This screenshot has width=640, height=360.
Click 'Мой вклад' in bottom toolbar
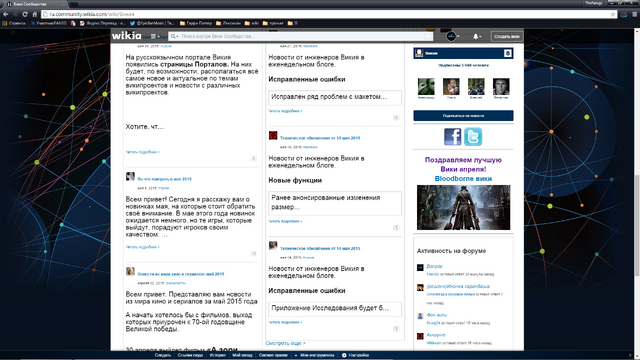pos(242,355)
